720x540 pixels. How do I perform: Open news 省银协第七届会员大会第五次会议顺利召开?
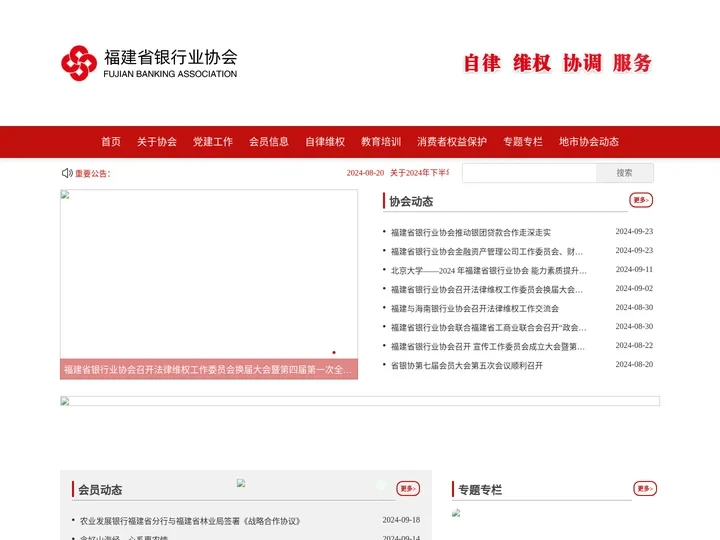coord(467,366)
